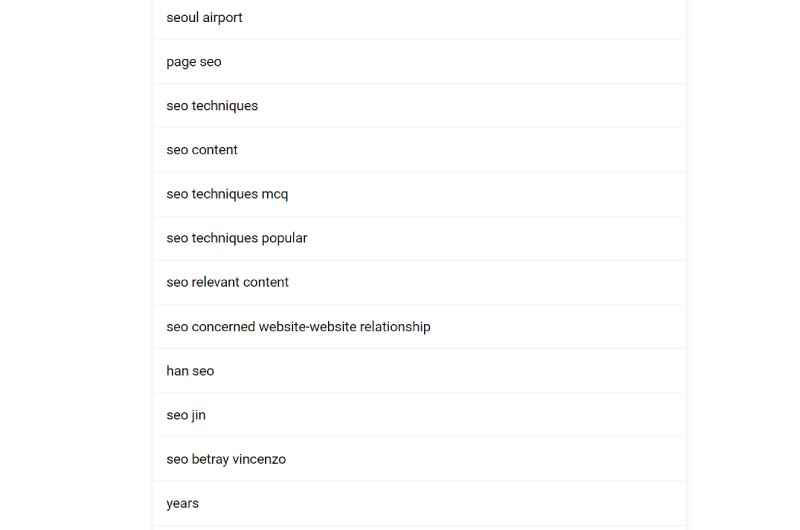Click the word 'airport' in first row
This screenshot has height=530, width=800.
tap(222, 18)
